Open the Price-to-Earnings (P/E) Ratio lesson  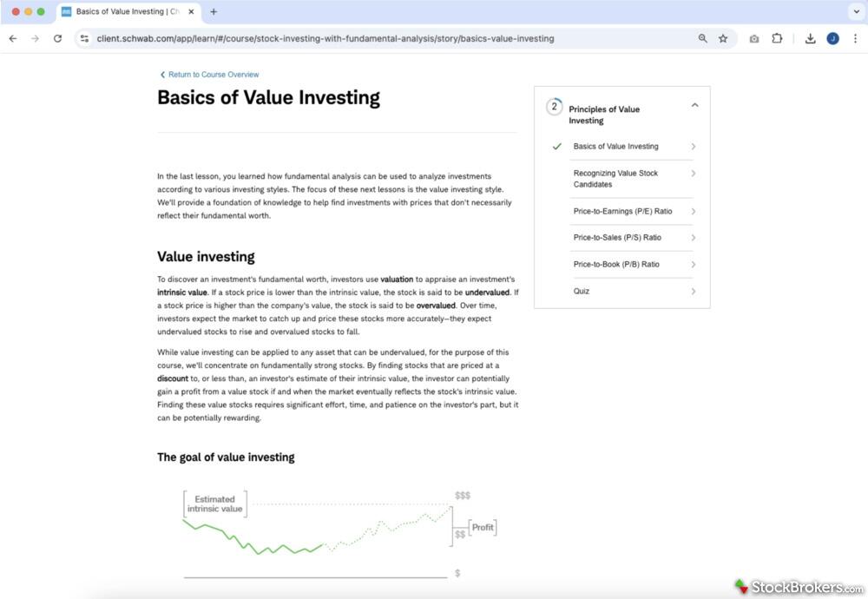[x=622, y=211]
